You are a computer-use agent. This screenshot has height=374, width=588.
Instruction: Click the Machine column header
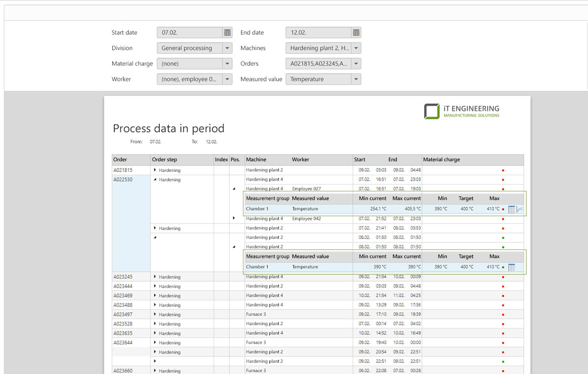[256, 160]
